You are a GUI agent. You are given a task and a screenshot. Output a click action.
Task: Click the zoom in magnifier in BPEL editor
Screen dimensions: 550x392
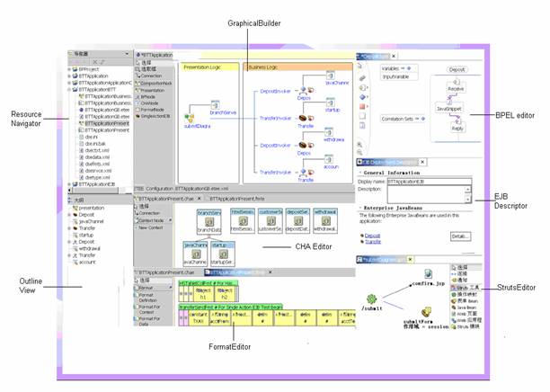point(359,144)
